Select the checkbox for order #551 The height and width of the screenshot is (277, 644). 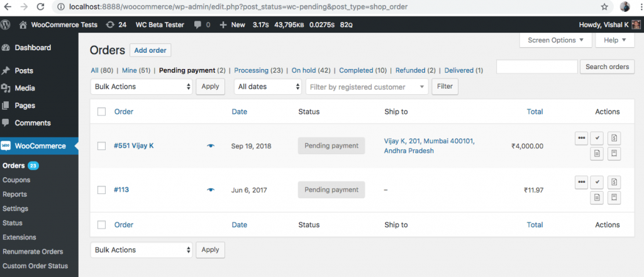point(102,146)
